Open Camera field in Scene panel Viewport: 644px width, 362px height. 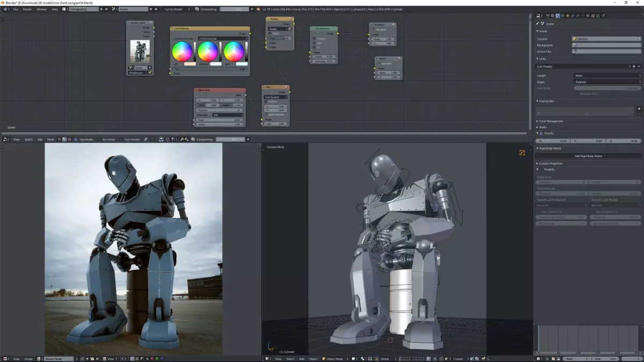[x=607, y=39]
